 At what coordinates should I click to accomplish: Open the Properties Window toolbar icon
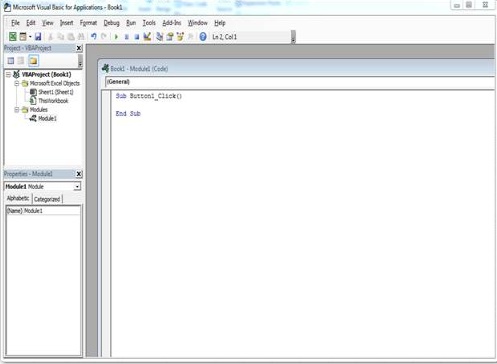[170, 37]
